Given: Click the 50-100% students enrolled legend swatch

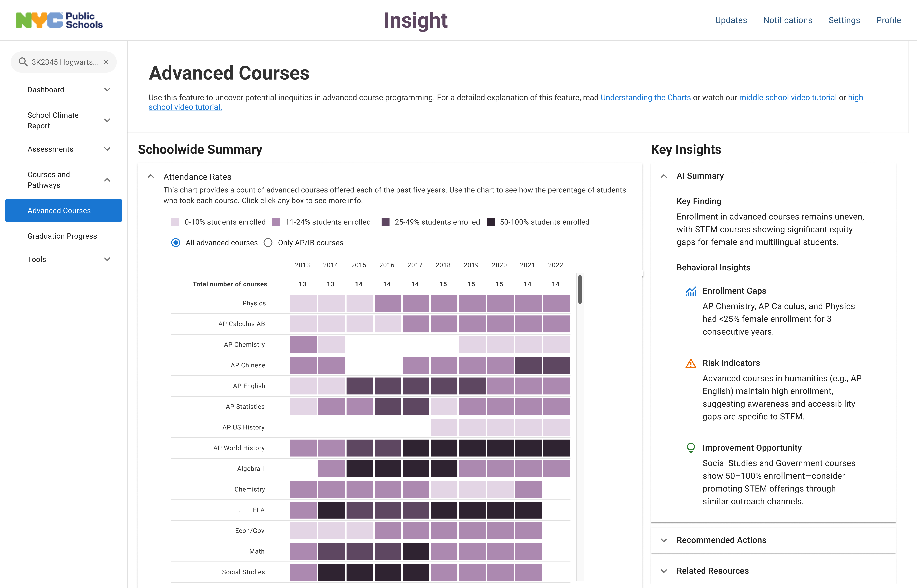Looking at the screenshot, I should pyautogui.click(x=491, y=222).
